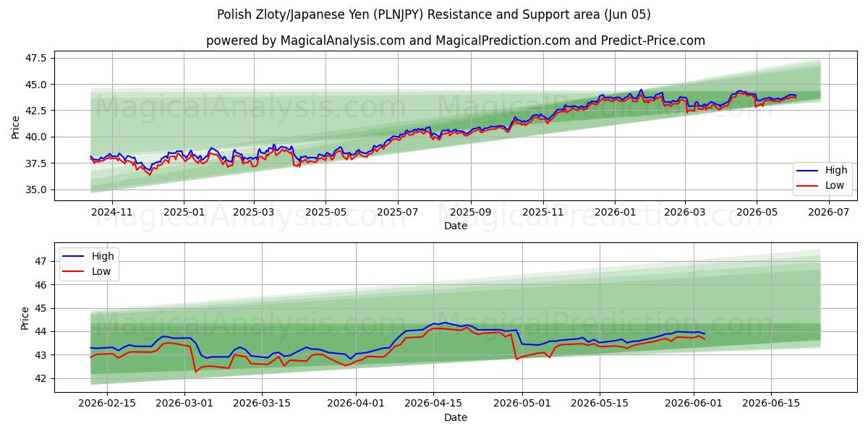Click the bottom chart's 'Date' x-axis label
Viewport: 868px width, 434px height.
[x=456, y=417]
